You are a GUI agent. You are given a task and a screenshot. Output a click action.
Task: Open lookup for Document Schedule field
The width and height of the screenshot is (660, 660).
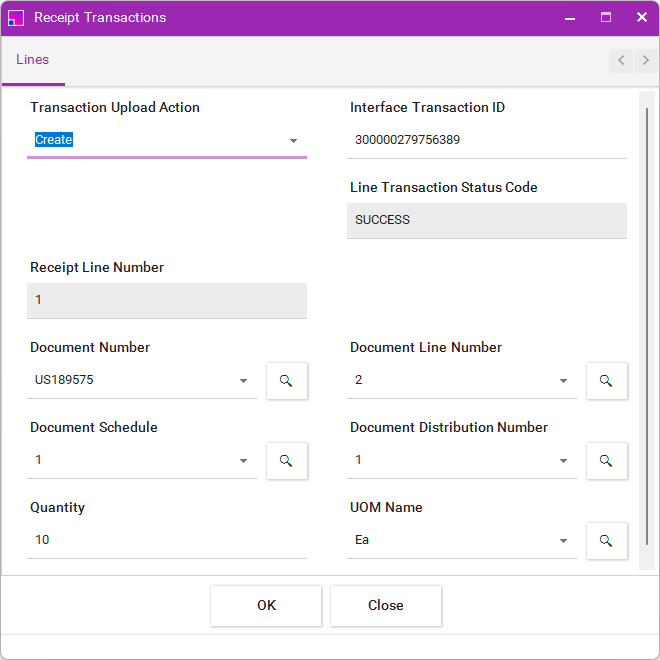click(286, 461)
